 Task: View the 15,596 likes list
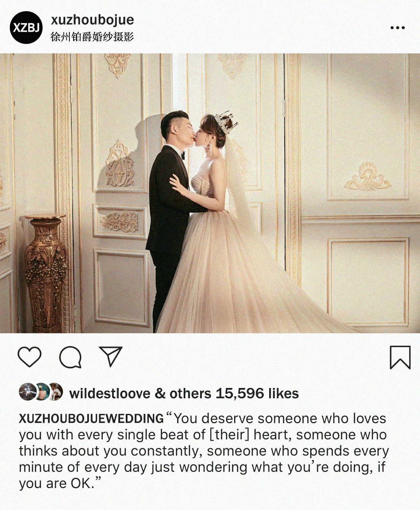coord(257,393)
